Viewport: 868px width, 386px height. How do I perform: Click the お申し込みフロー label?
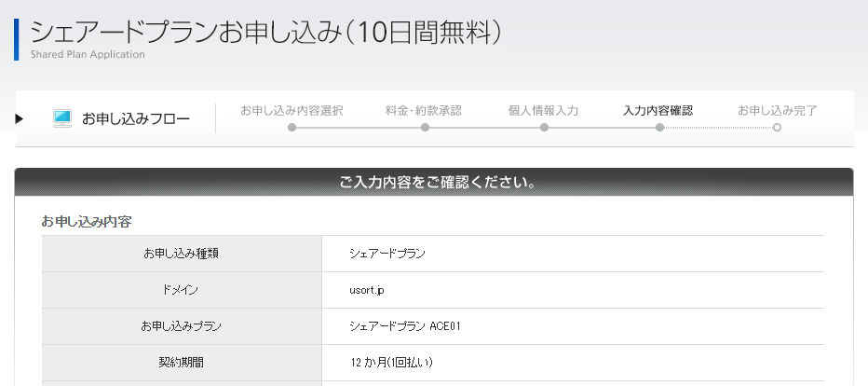click(x=136, y=118)
